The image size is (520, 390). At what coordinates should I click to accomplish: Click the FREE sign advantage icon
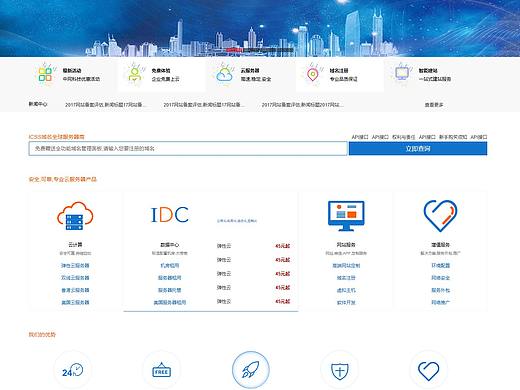(x=161, y=370)
